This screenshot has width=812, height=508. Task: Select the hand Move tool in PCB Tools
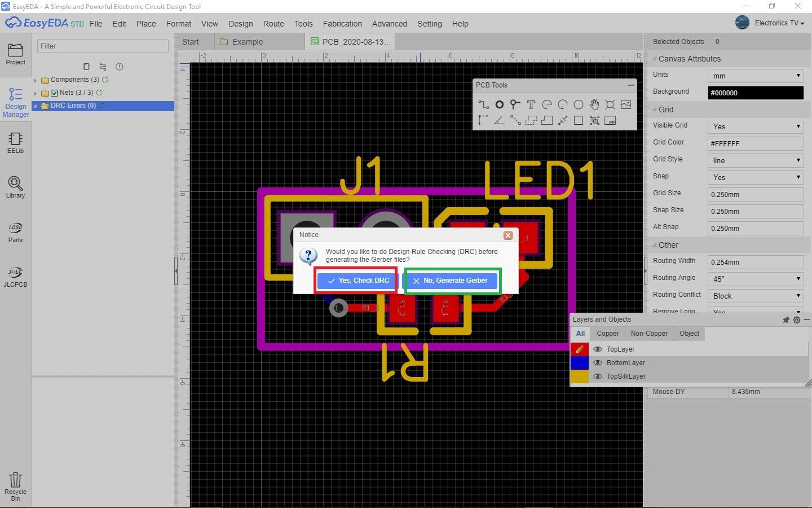pos(594,104)
